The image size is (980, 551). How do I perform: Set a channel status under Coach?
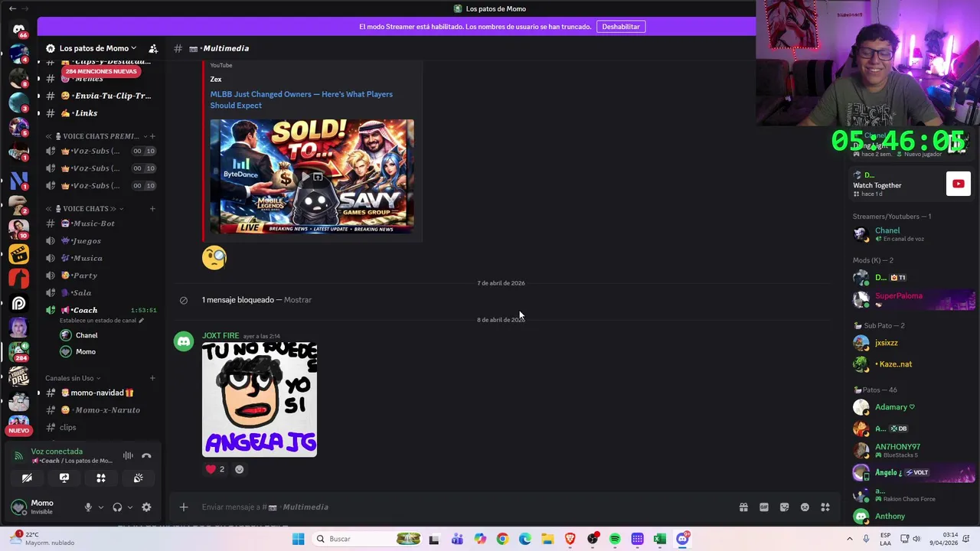pyautogui.click(x=102, y=321)
